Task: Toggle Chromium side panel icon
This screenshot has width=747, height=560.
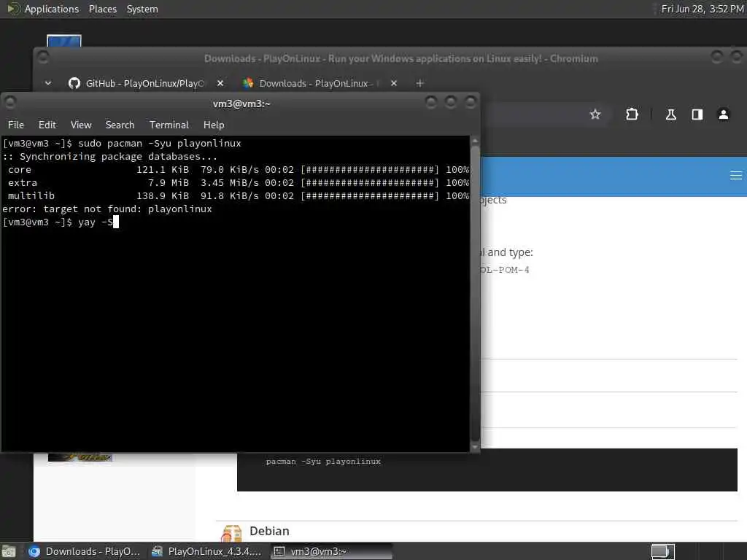Action: click(x=697, y=114)
